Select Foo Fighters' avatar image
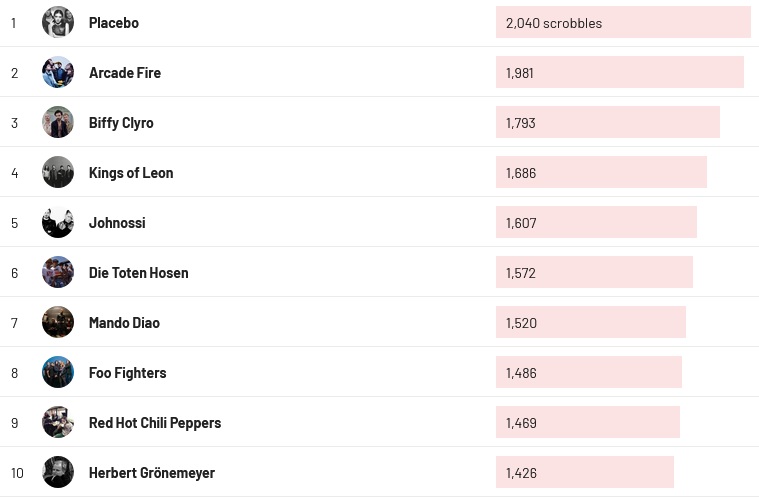Image resolution: width=759 pixels, height=498 pixels. point(58,372)
